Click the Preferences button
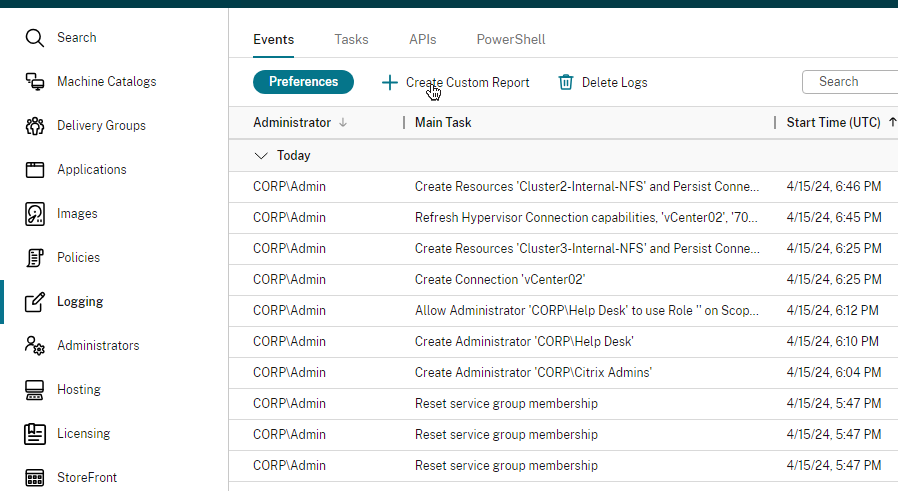898x491 pixels. (x=303, y=82)
